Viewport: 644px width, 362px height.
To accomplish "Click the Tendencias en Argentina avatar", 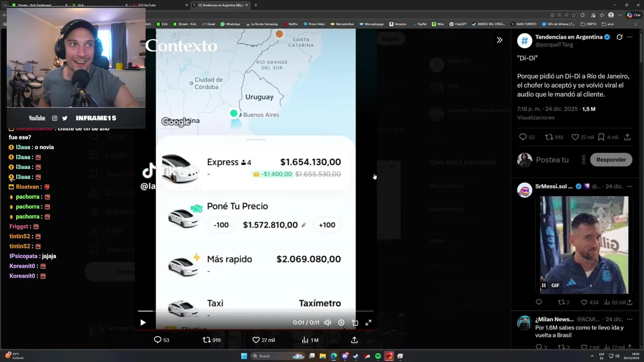I will tap(525, 41).
